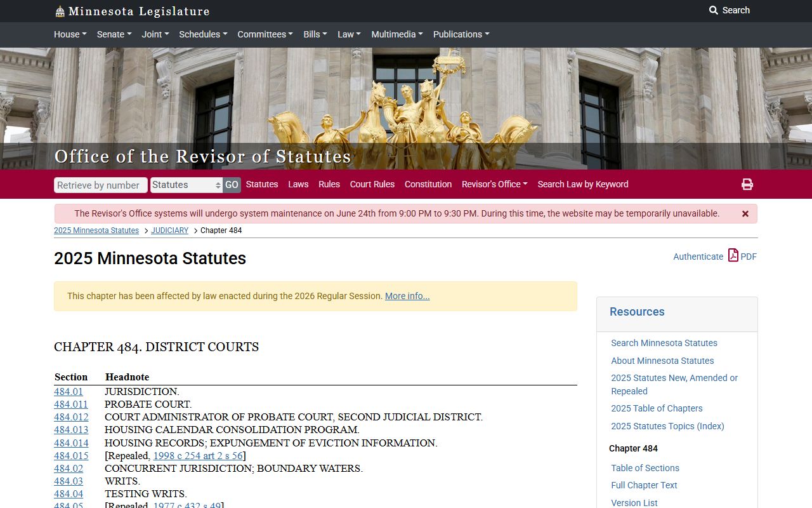Select Laws in the red navigation bar
812x508 pixels.
point(298,184)
